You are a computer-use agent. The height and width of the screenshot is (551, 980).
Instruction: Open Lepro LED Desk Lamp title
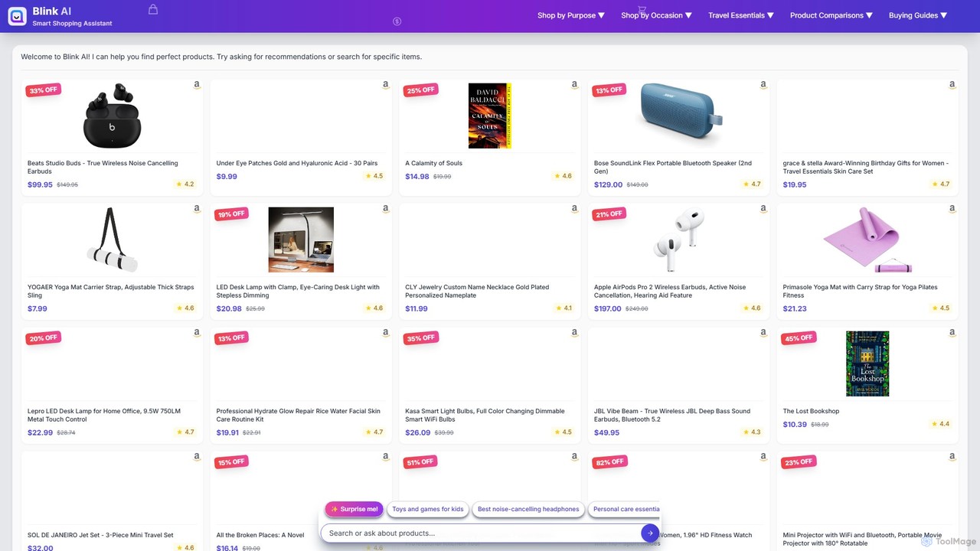coord(104,415)
